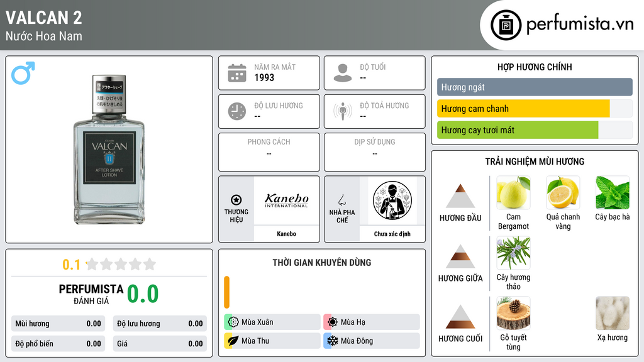This screenshot has width=644, height=362.
Task: Click the calendar icon beside Năm ra mắt
Action: [237, 73]
